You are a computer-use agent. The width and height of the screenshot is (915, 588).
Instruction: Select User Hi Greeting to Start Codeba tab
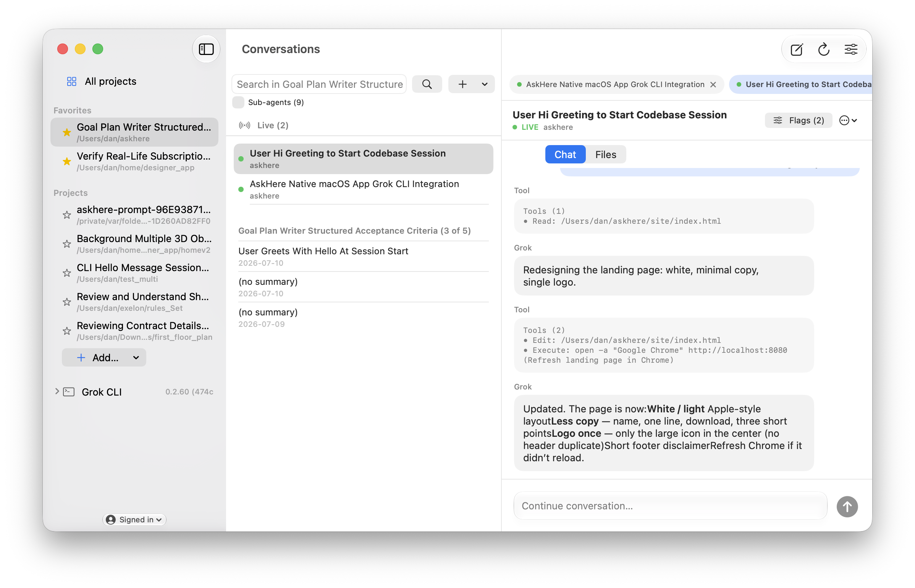tap(801, 84)
